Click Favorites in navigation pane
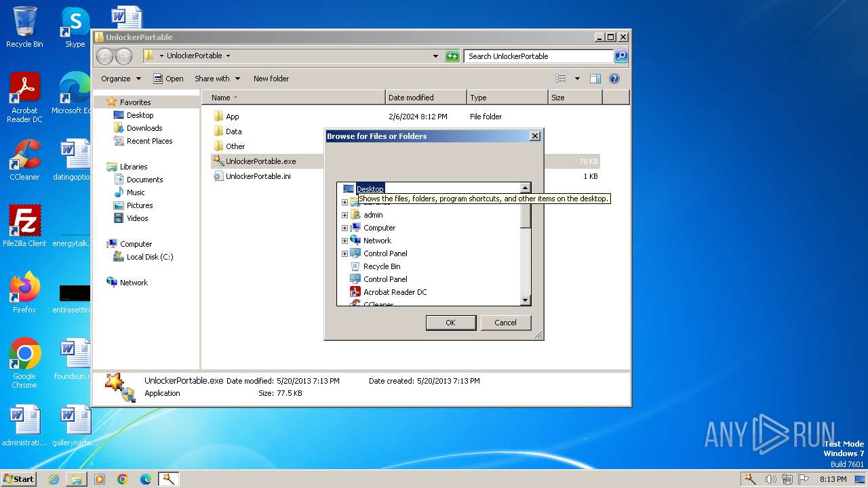 pos(135,102)
